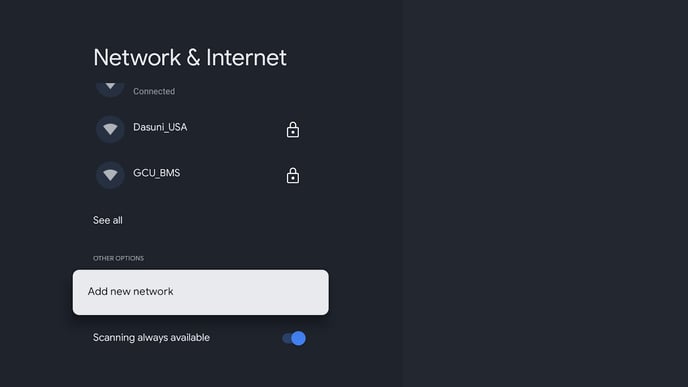
Task: Open the Dasuni_USA network entry
Action: [201, 129]
